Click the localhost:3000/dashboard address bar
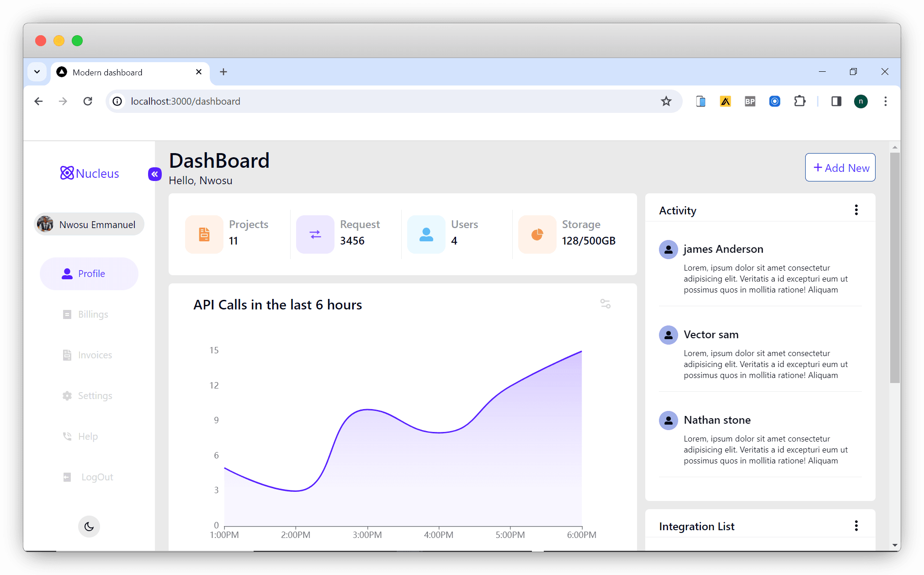Screen dimensions: 924x575 click(394, 101)
